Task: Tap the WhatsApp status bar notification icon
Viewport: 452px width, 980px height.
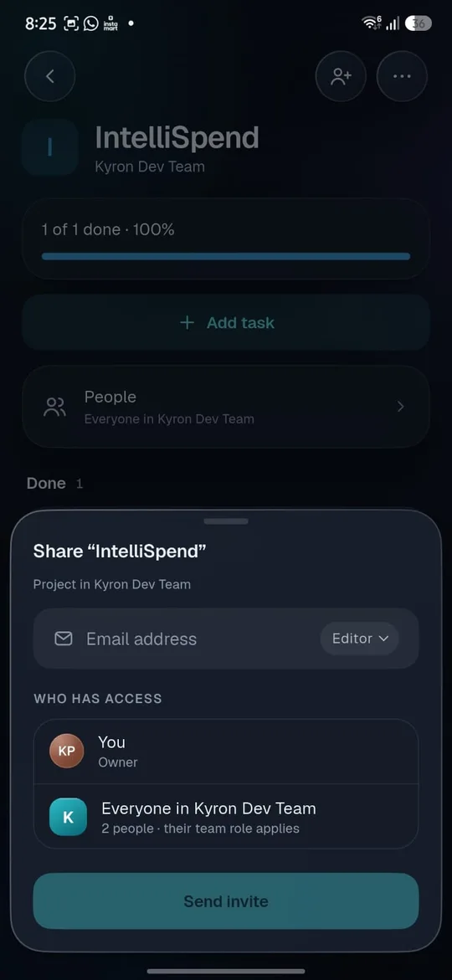Action: click(91, 23)
